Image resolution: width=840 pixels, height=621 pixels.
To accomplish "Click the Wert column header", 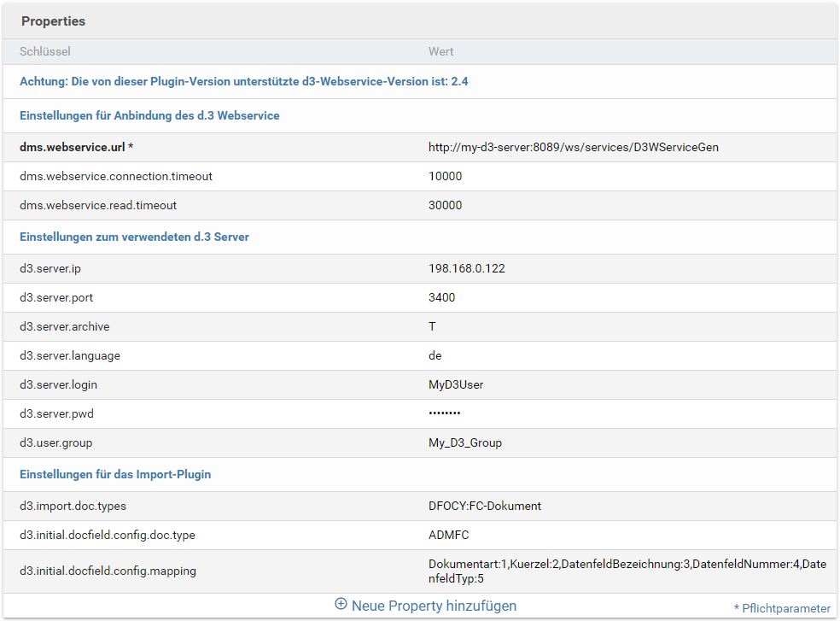I will click(440, 51).
